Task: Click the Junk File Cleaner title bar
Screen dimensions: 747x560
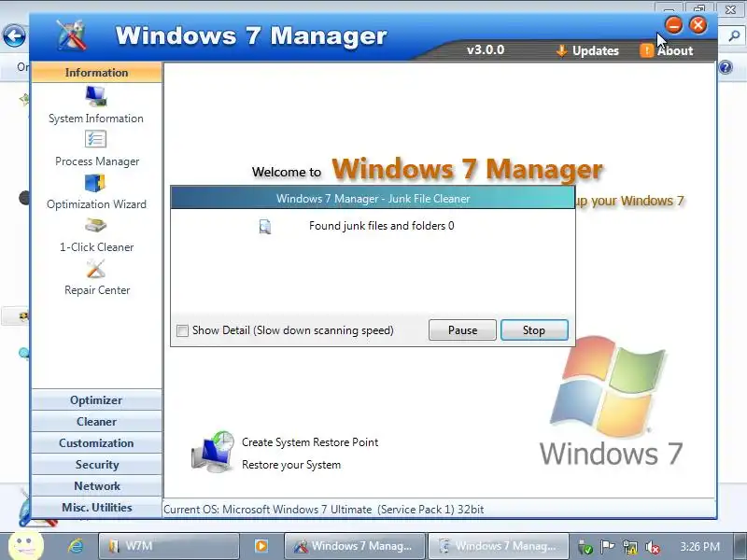Action: tap(373, 199)
